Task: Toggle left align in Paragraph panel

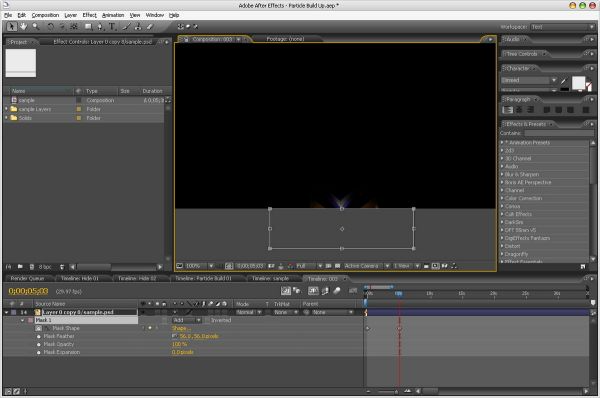Action: [x=508, y=110]
